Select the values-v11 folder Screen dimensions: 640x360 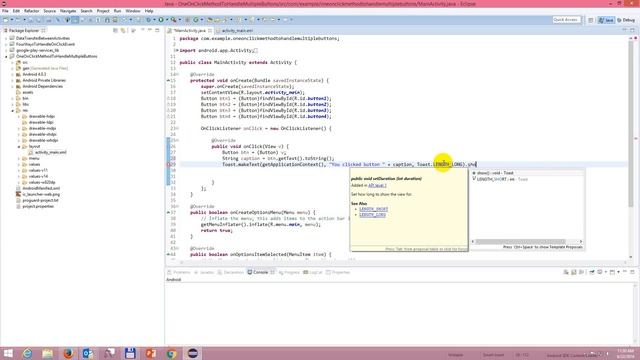point(35,170)
